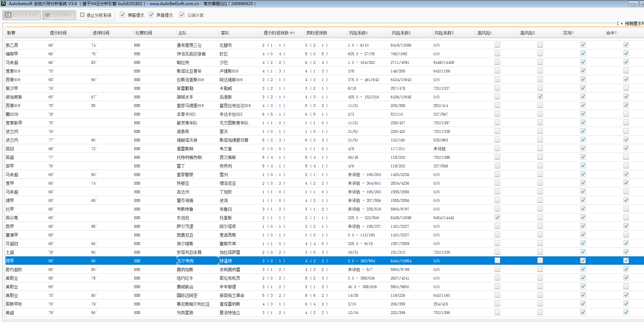The height and width of the screenshot is (323, 644).
Task: Toggle 完场? checkbox in the 通布里易三仓 row
Action: tap(583, 45)
